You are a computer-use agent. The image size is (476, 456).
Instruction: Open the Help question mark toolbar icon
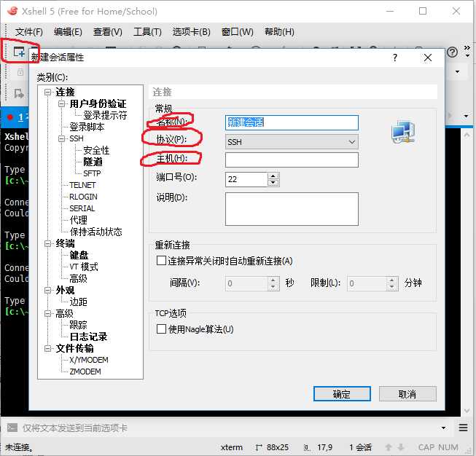coord(452,52)
